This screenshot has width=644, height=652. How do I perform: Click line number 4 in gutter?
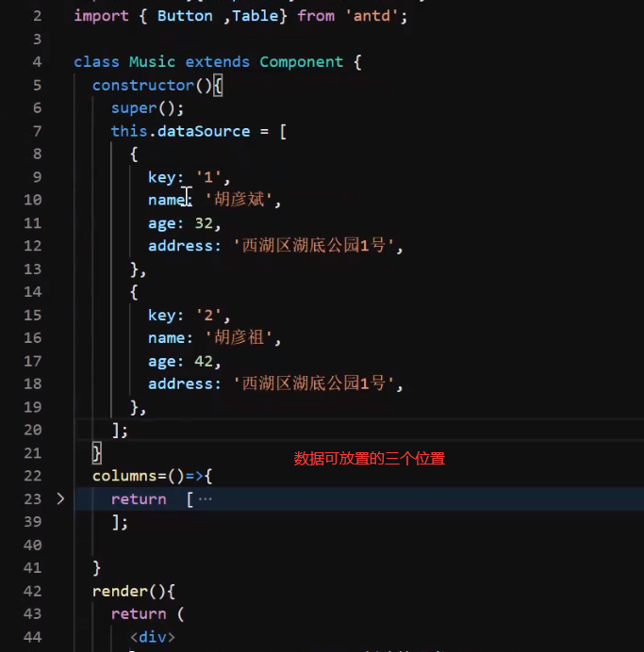[x=37, y=62]
